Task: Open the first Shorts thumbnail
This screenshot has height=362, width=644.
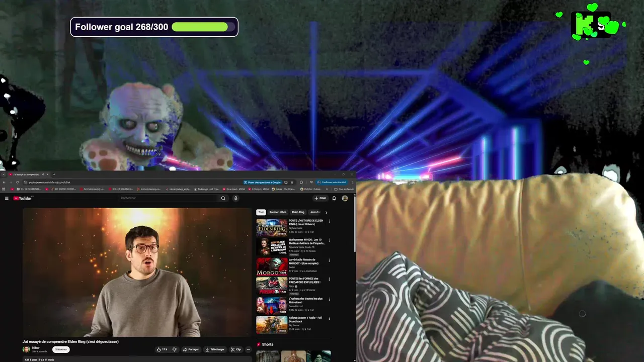Action: [x=268, y=356]
